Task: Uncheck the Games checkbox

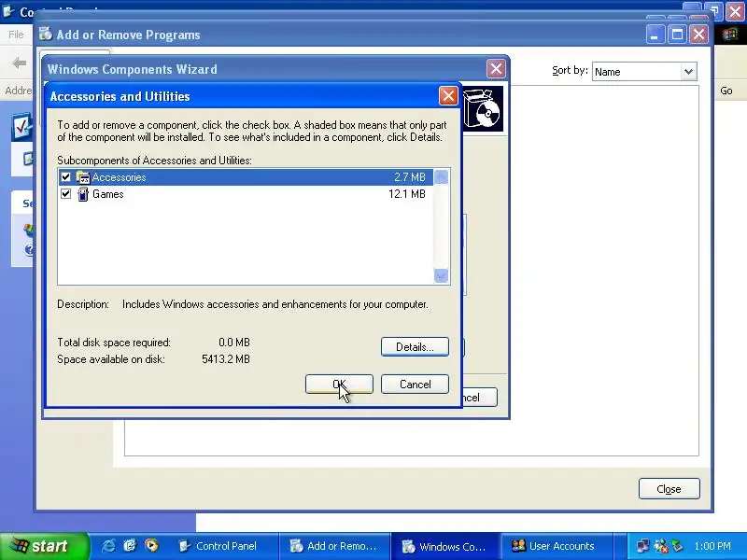Action: (65, 194)
